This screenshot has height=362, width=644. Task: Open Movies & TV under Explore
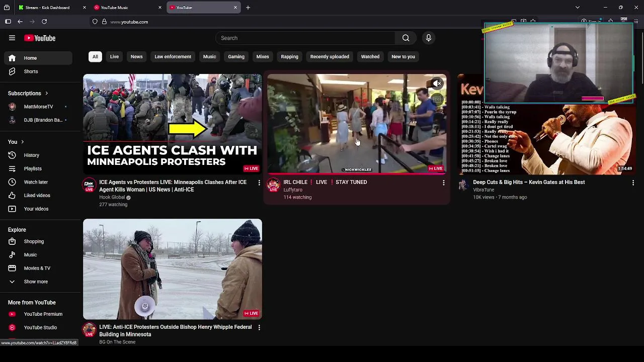(x=38, y=268)
